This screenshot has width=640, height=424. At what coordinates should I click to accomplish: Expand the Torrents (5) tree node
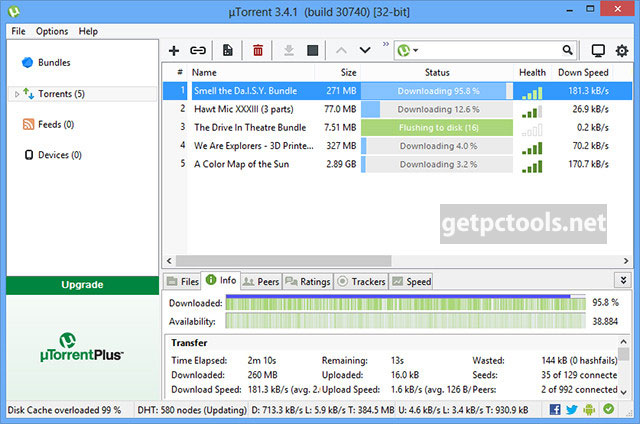point(16,94)
